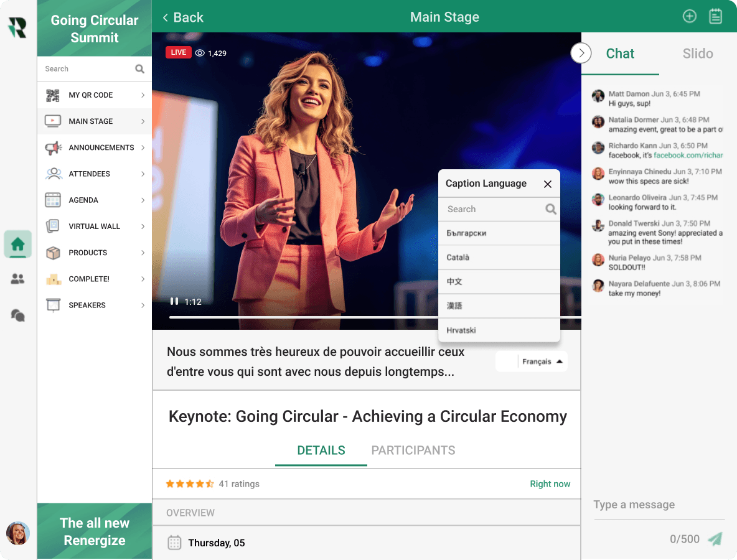Screen dimensions: 737x560
Task: Open the My QR Code menu item
Action: (95, 95)
